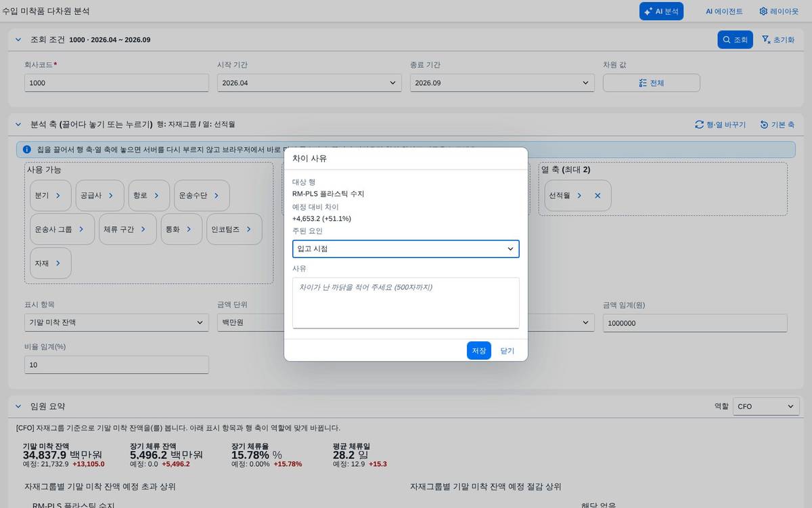This screenshot has width=812, height=508.
Task: Close the dialog with 닫기
Action: pyautogui.click(x=507, y=350)
